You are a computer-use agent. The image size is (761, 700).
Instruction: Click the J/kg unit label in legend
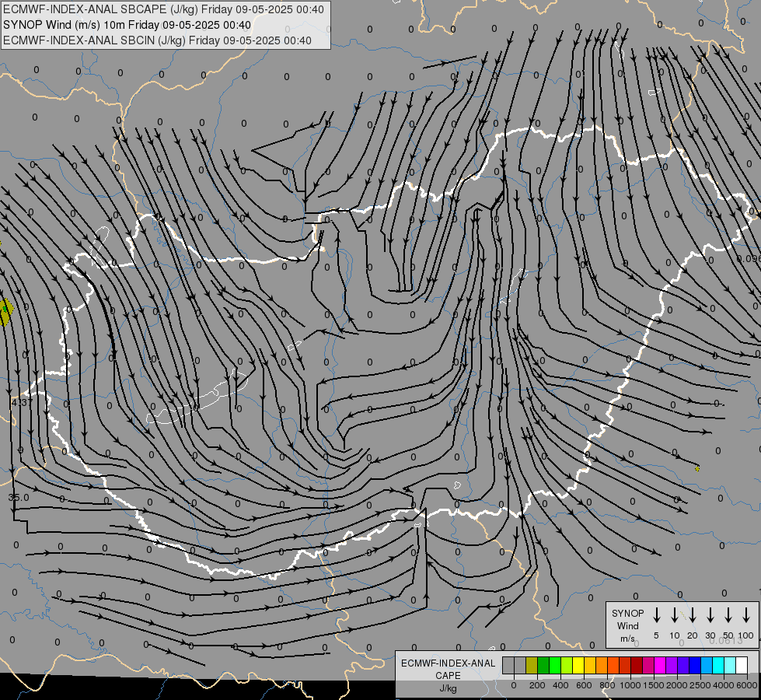coord(448,688)
